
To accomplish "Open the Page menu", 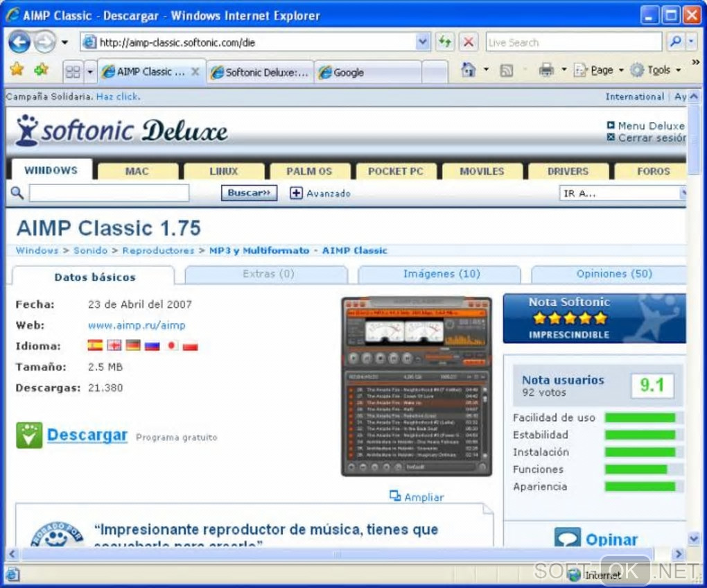I will [598, 70].
